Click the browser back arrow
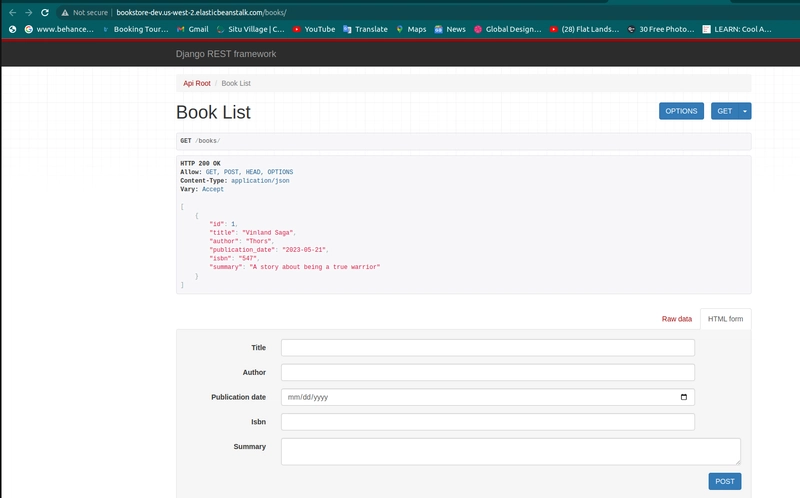The width and height of the screenshot is (800, 498). tap(12, 12)
